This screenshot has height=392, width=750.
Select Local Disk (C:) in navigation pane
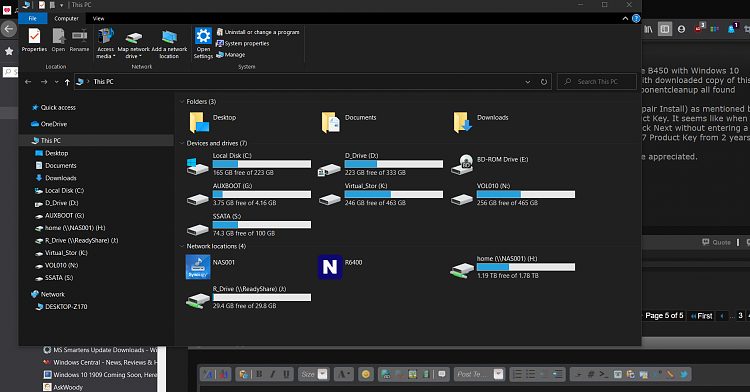point(60,191)
